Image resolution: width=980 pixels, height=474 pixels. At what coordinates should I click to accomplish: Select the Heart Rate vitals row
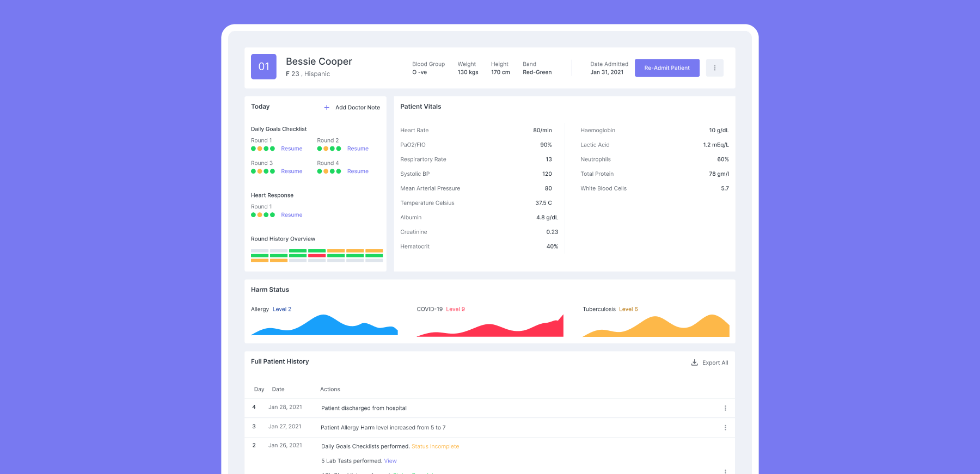point(476,131)
